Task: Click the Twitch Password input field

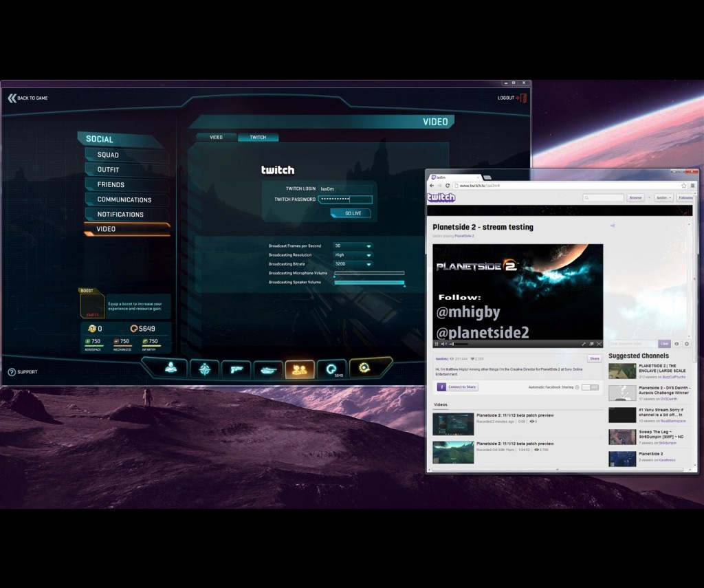Action: (x=345, y=199)
